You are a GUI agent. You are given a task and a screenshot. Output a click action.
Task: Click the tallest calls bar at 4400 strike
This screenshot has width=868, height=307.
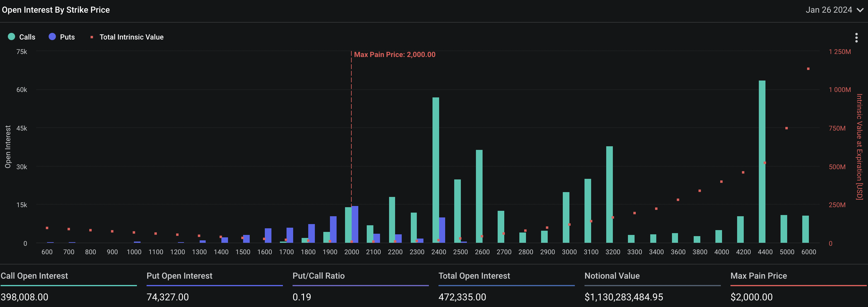[x=762, y=162]
